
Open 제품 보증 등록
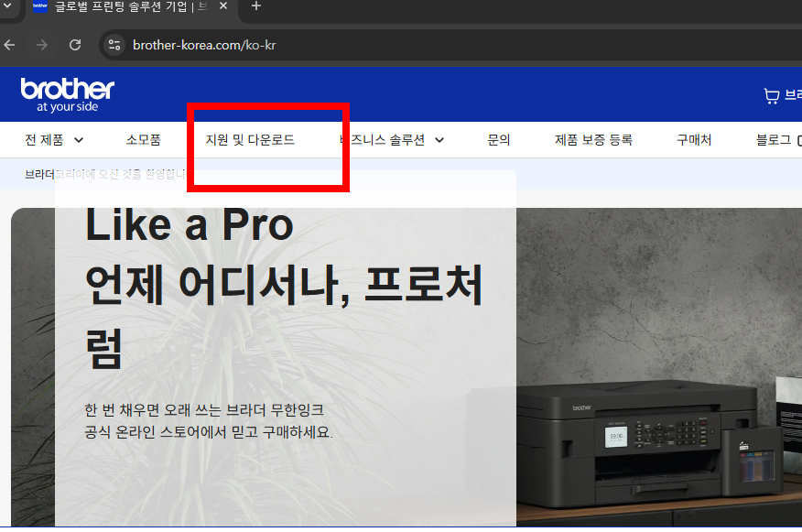(x=596, y=139)
